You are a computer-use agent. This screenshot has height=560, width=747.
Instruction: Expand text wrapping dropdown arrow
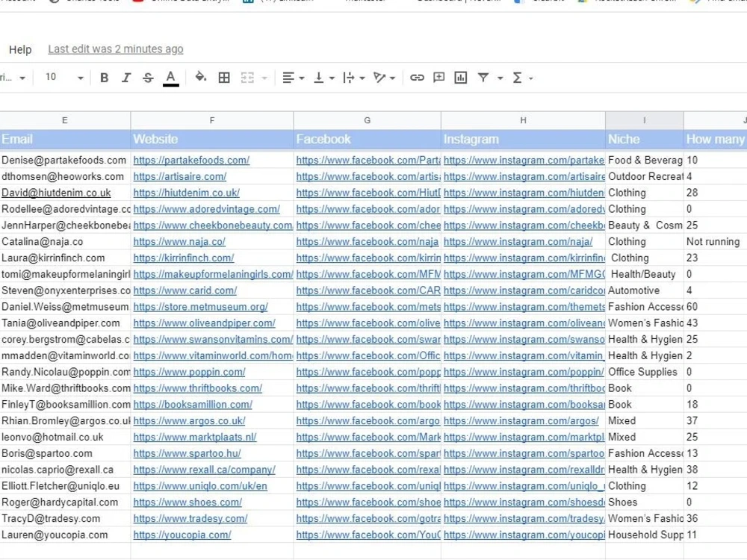pos(362,78)
